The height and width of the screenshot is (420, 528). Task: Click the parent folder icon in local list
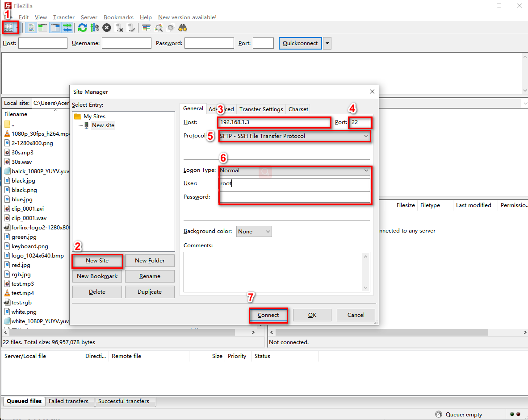click(x=7, y=124)
